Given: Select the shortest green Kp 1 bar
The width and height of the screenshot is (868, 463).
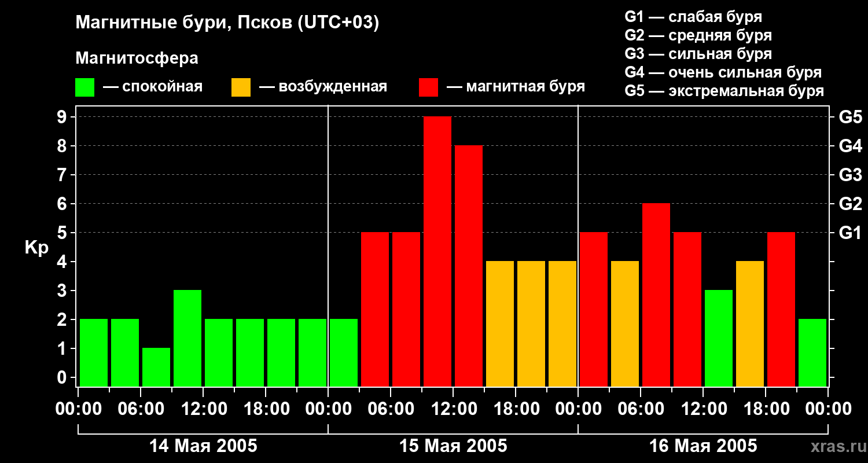Looking at the screenshot, I should click(156, 368).
